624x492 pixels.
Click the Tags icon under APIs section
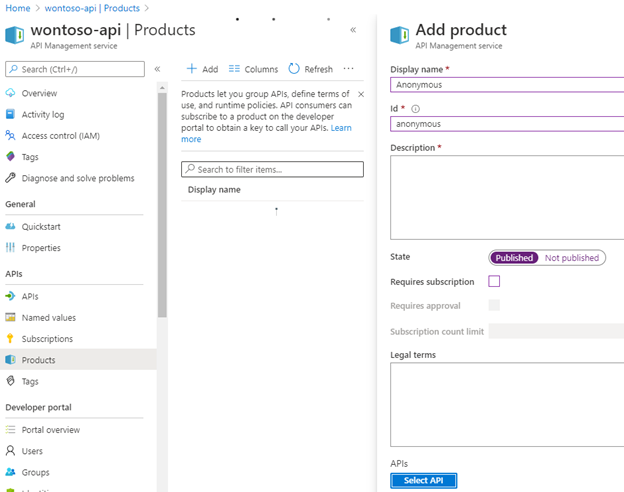click(10, 381)
